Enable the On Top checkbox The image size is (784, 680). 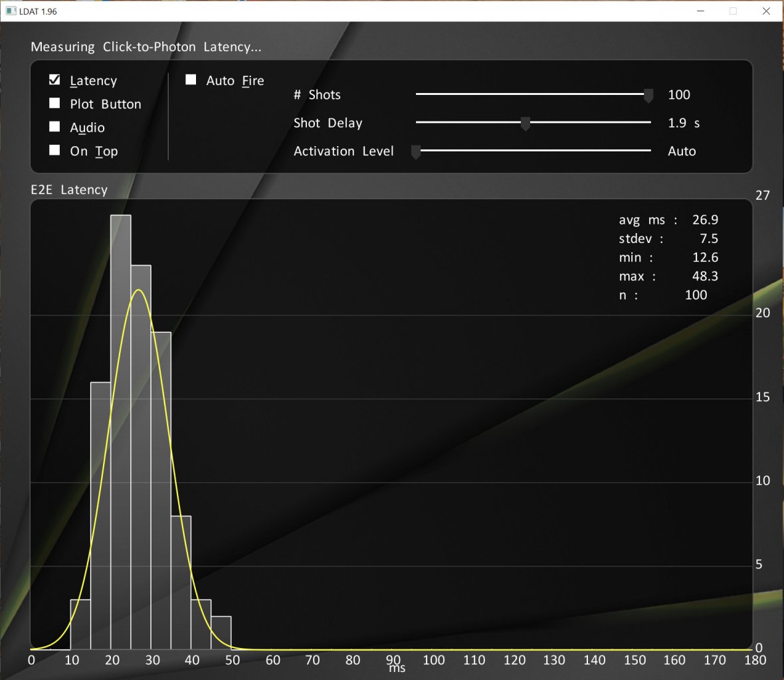tap(54, 150)
